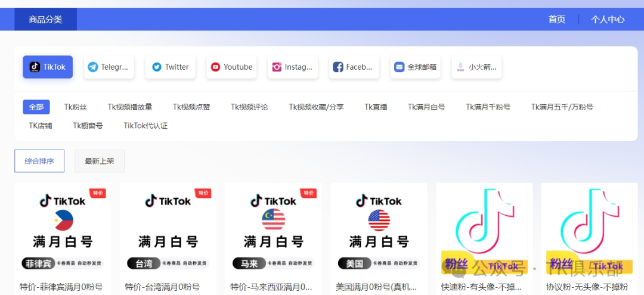Click the title 美国满月0粉号(真机...

pos(377,287)
